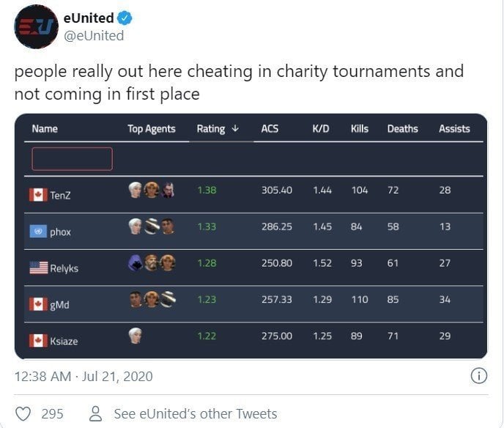Click the blue verified badge
Viewport: 504px width, 428px height.
pos(125,18)
